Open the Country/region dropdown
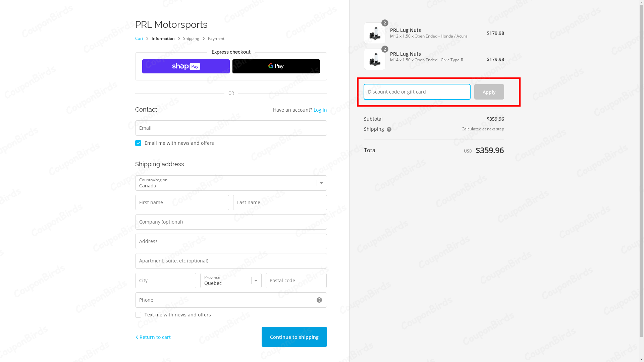Viewport: 644px width, 362px height. click(231, 183)
